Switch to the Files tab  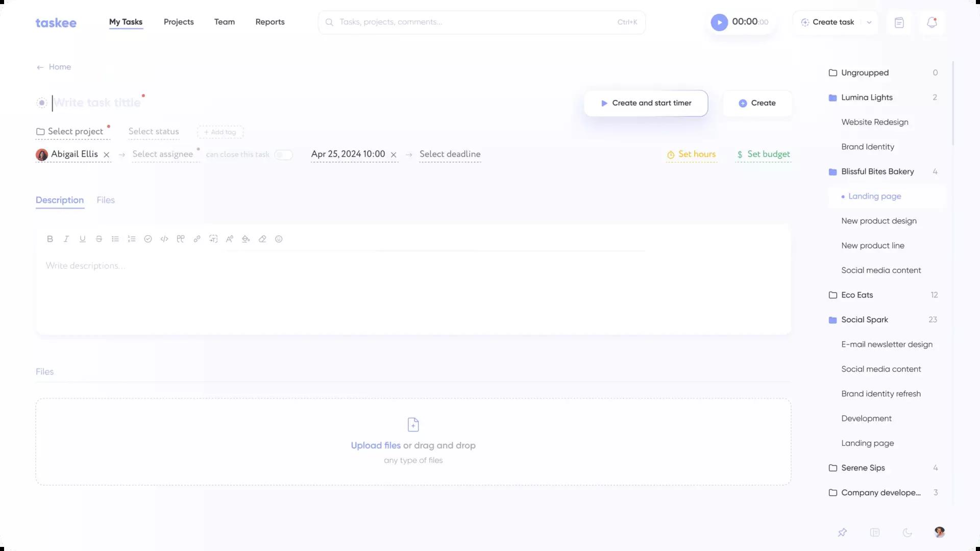pyautogui.click(x=106, y=200)
